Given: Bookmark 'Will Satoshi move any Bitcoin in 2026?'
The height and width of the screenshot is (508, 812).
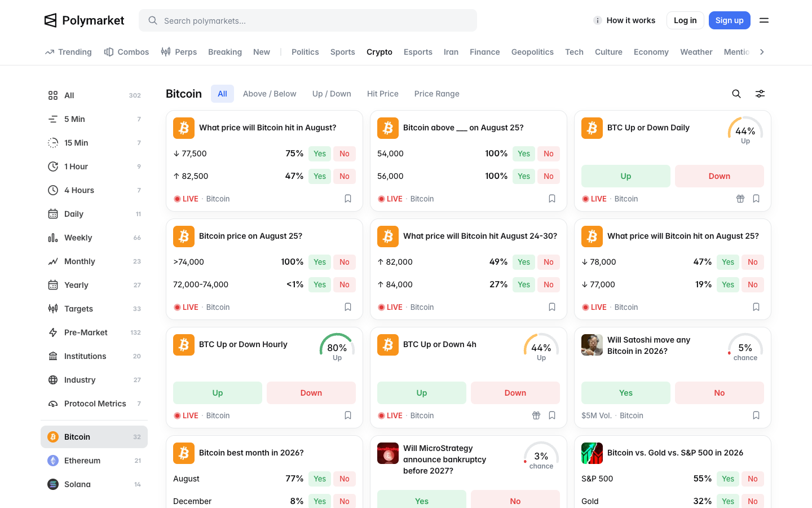Looking at the screenshot, I should pos(756,415).
